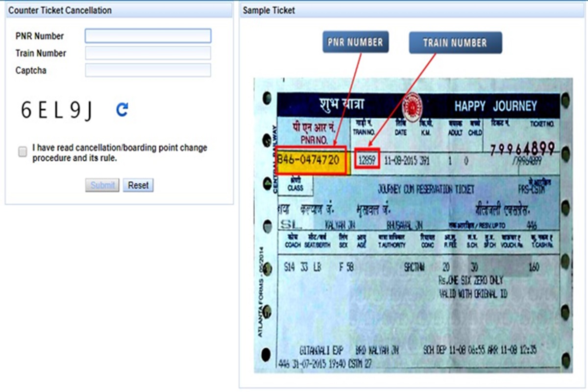Image resolution: width=588 pixels, height=392 pixels.
Task: Click the Captcha field label
Action: 31,71
